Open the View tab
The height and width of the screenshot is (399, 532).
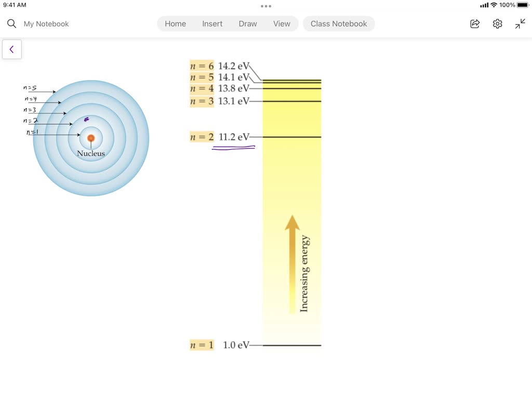pyautogui.click(x=282, y=24)
